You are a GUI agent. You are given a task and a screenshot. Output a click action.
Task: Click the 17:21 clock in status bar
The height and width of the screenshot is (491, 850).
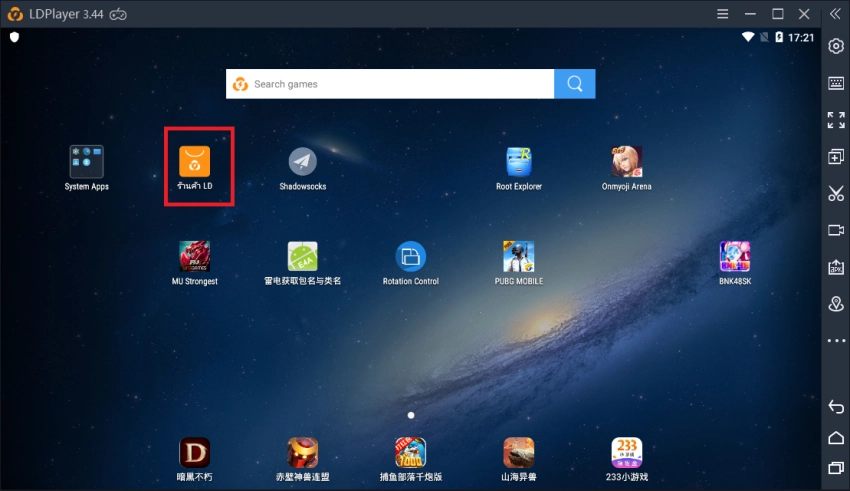tap(801, 37)
